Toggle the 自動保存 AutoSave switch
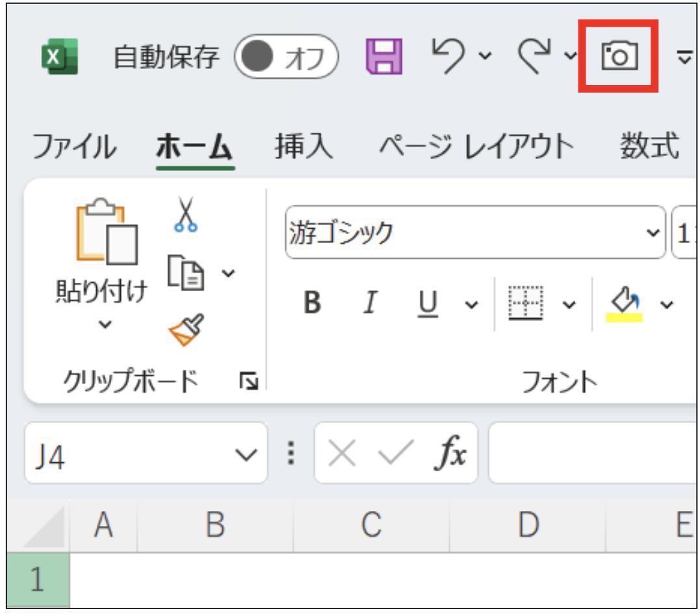This screenshot has height=613, width=700. pyautogui.click(x=286, y=57)
